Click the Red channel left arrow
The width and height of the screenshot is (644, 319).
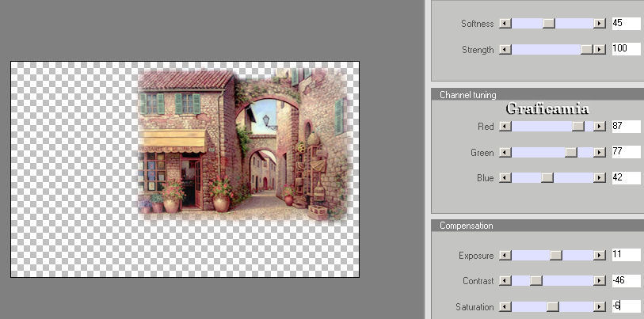(505, 127)
